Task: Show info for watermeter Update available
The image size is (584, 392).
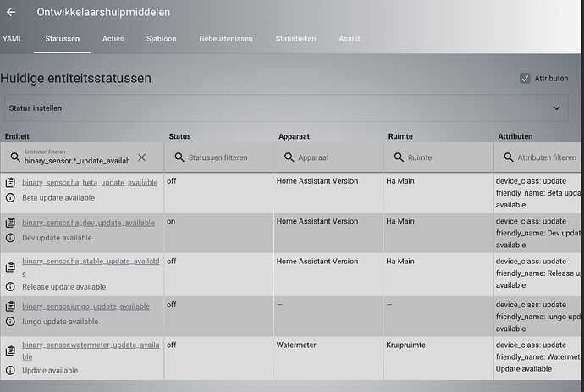Action: click(10, 370)
